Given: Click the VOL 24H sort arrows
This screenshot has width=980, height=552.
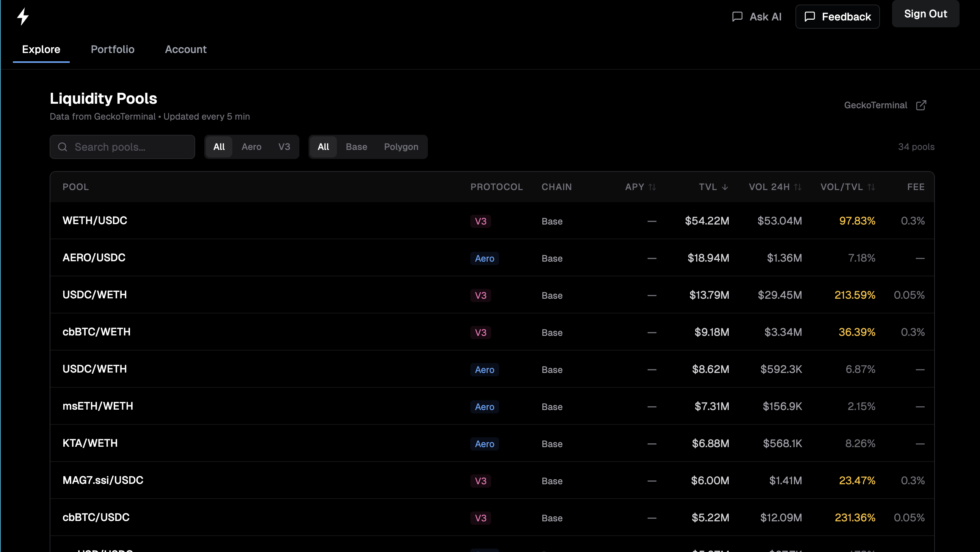Looking at the screenshot, I should tap(798, 187).
